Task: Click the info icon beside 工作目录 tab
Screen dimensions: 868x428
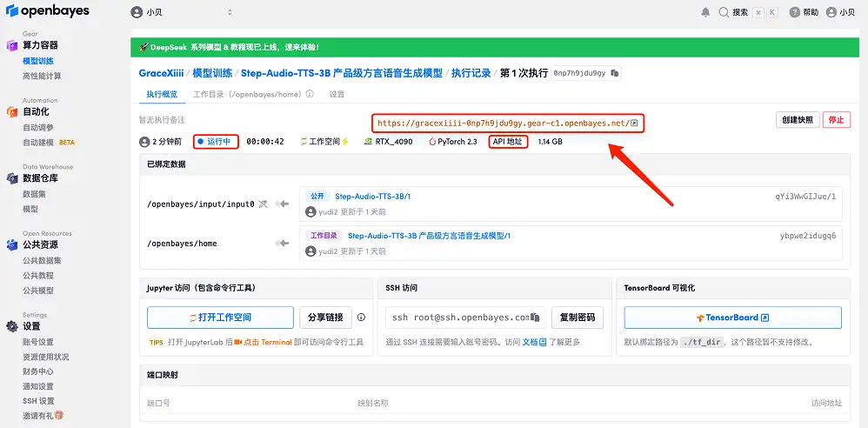Action: click(x=310, y=94)
